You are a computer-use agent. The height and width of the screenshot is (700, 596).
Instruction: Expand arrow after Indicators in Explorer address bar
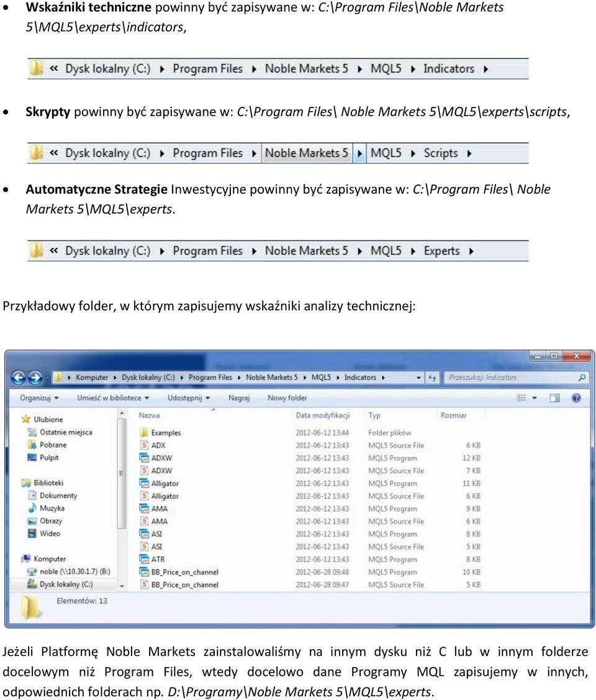(383, 378)
